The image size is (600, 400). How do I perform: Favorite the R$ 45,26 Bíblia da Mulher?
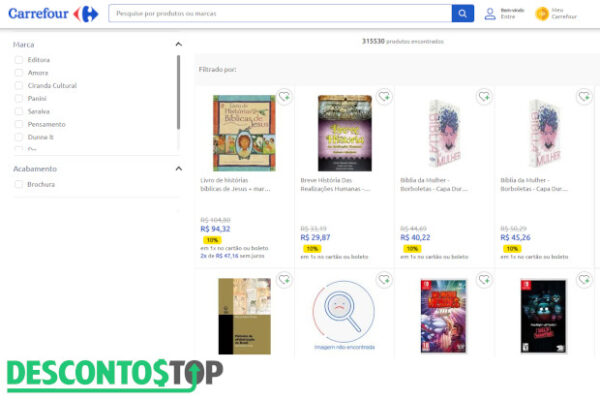(x=584, y=96)
